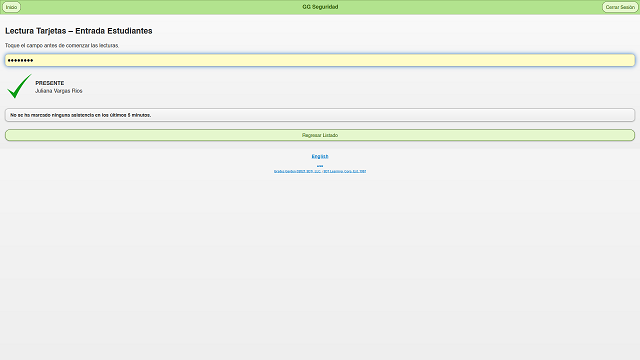Viewport: 640px width, 360px height.
Task: Focus the card reading input field
Action: coord(320,60)
